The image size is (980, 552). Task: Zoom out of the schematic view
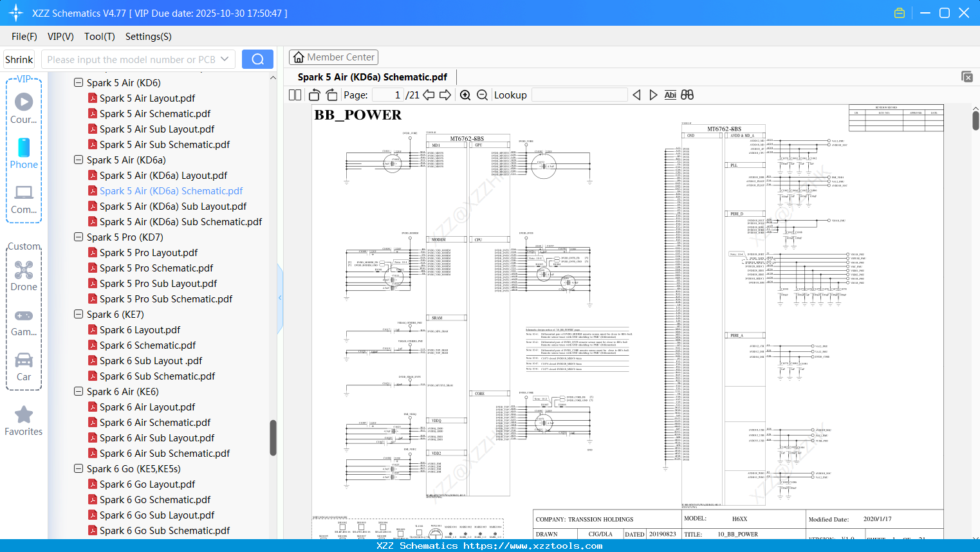click(x=482, y=95)
